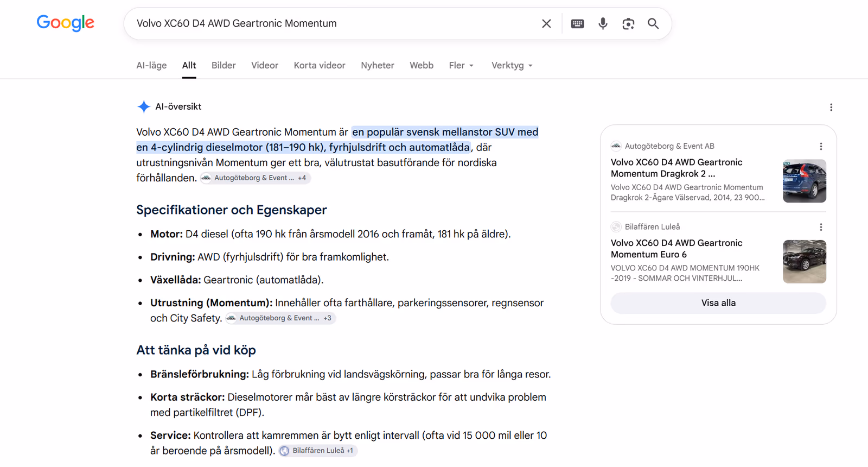The width and height of the screenshot is (868, 467).
Task: Click the highlighted text 'en populär svensk mellanstor SUV'
Action: [433, 132]
